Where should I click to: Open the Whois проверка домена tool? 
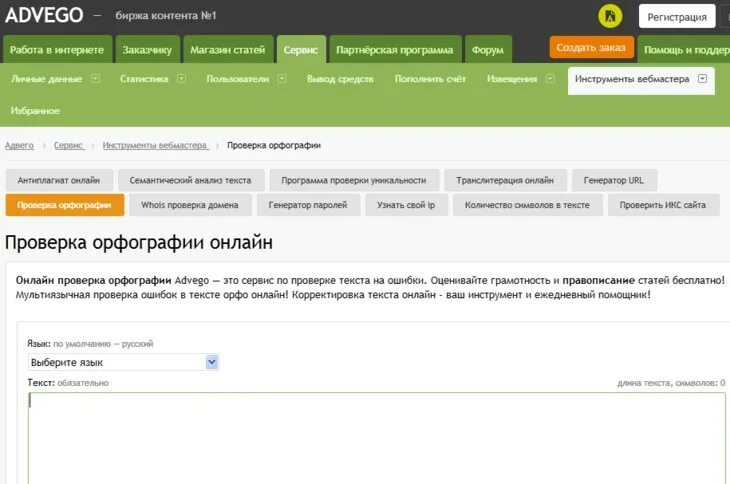coord(190,205)
